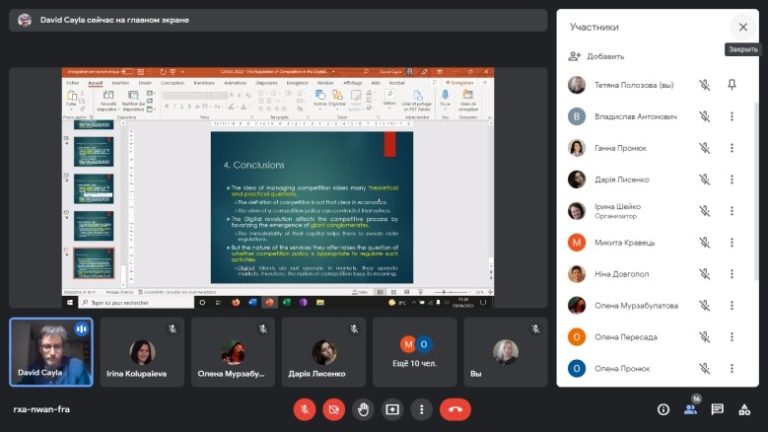Select Олена Мурзабу... video tile
This screenshot has height=432, width=768.
click(233, 352)
